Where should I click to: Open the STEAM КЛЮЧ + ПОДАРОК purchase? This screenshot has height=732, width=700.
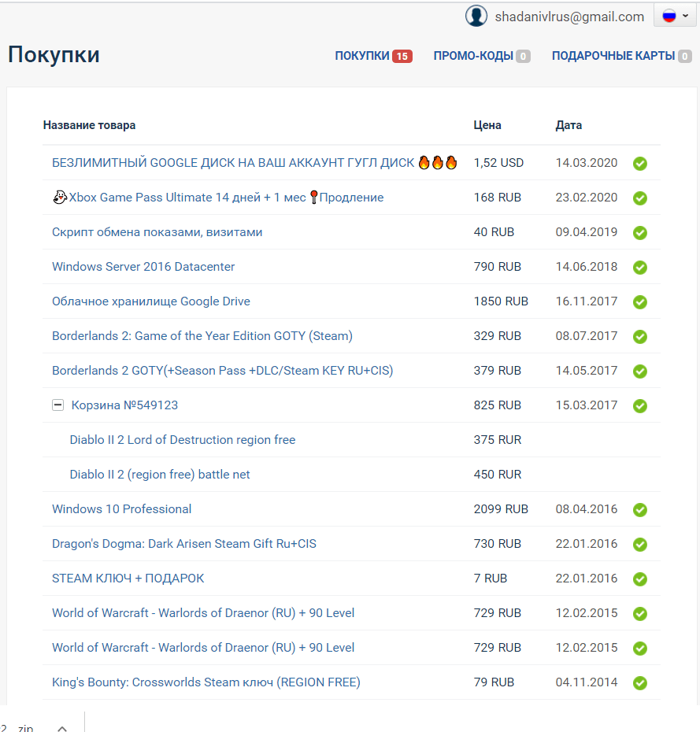pyautogui.click(x=128, y=579)
